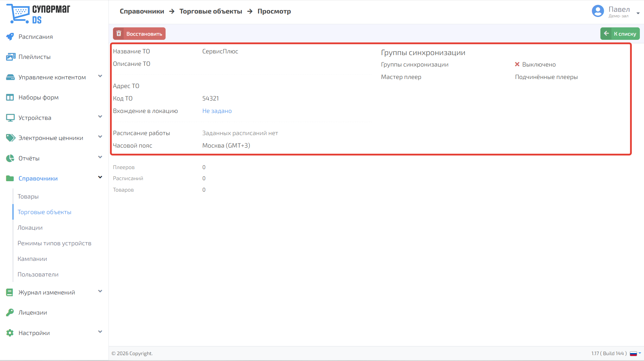Click the pie chart icon for Отчёты

coord(10,158)
